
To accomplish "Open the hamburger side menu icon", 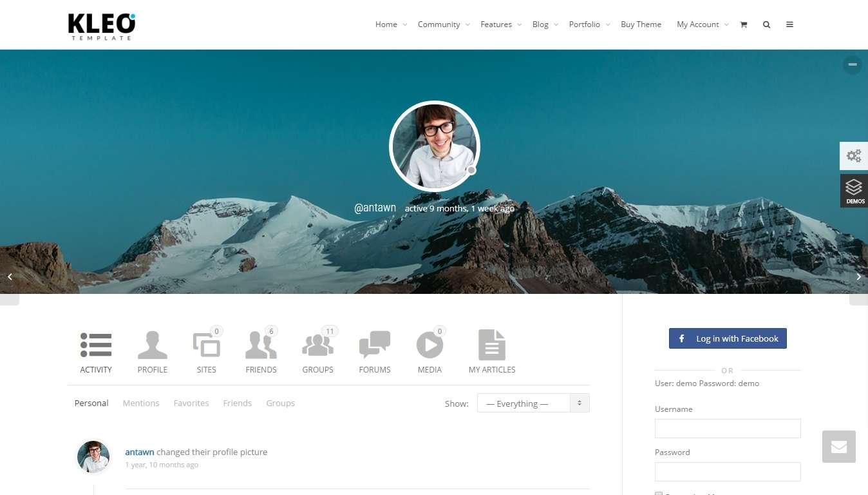I will click(789, 24).
